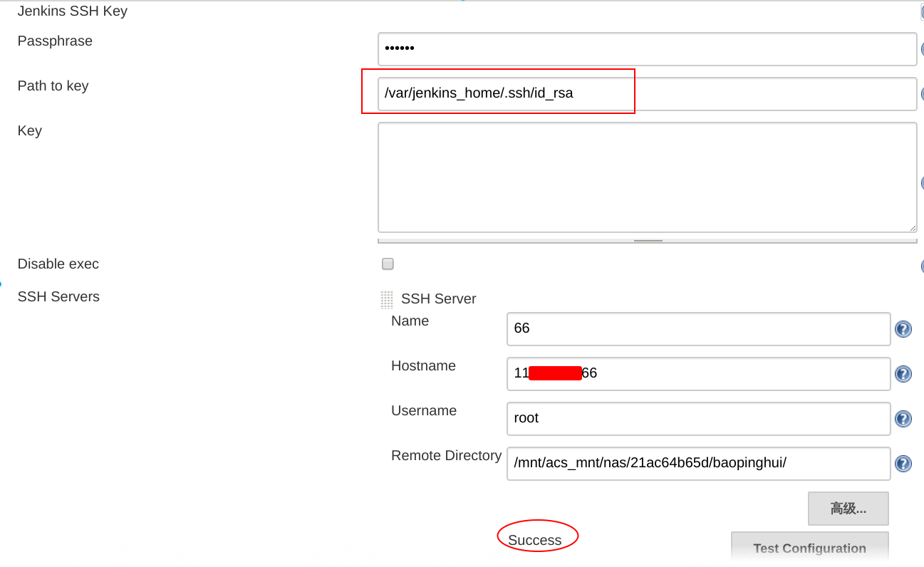Open the Remote Directory help icon
The width and height of the screenshot is (924, 567).
(903, 464)
